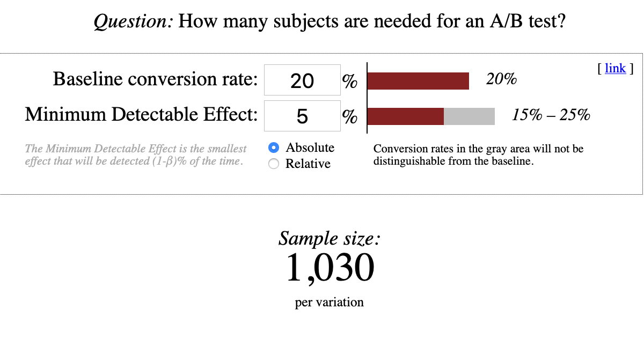Click the Baseline conversion rate input field
Viewport: 644px width, 338px height.
(302, 80)
